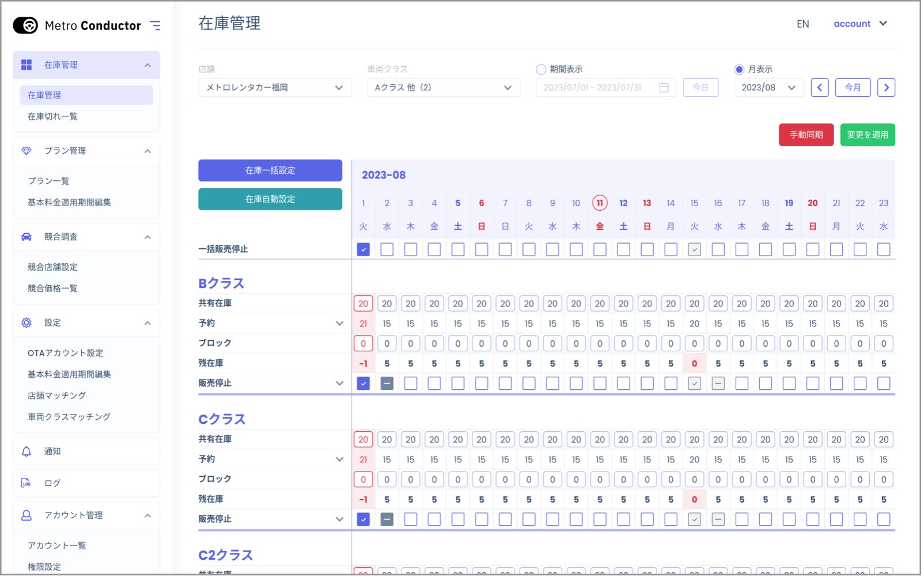The image size is (924, 577).
Task: Expand the Bクラス 予約 row chevron
Action: (340, 324)
